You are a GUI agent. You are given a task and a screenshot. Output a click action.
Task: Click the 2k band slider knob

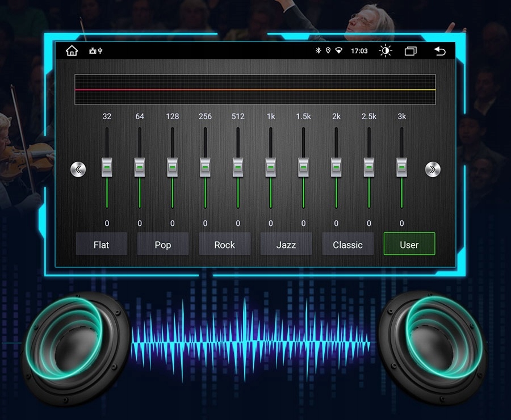(x=336, y=167)
